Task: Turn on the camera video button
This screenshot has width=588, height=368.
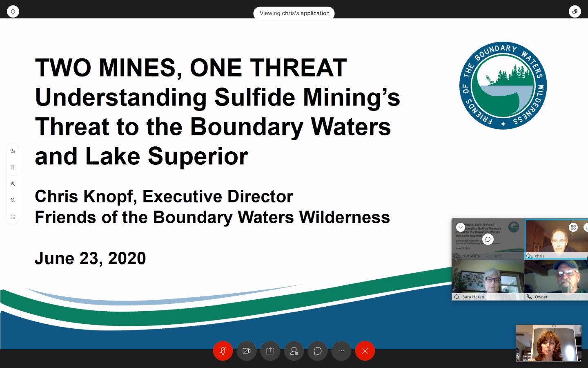Action: [x=247, y=351]
